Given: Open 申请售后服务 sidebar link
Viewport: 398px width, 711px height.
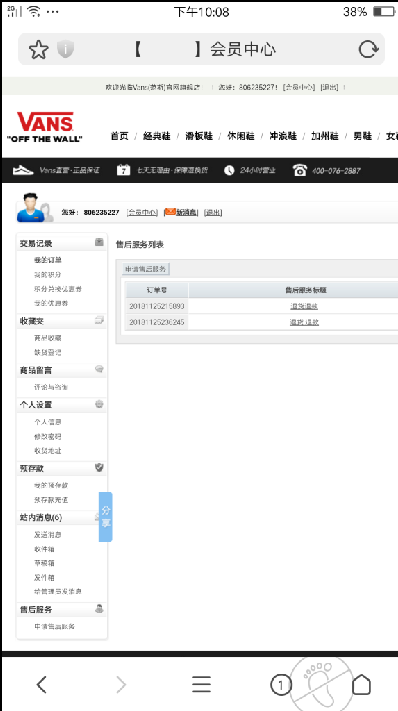Looking at the screenshot, I should pyautogui.click(x=54, y=627).
